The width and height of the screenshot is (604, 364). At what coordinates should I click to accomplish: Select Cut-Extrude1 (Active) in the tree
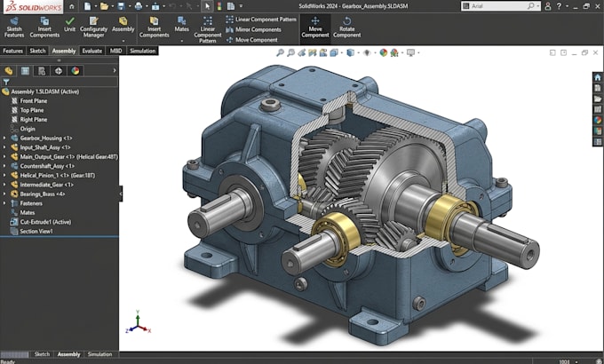45,222
